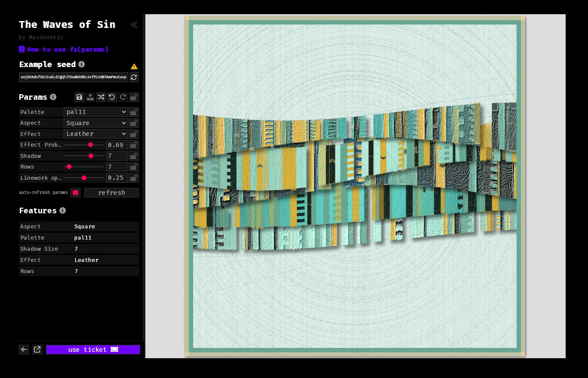
Task: Open the Features info icon
Action: (62, 211)
